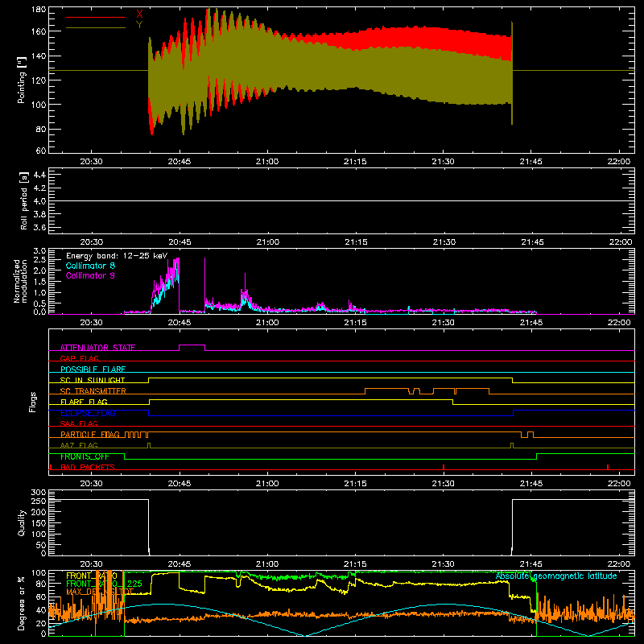Click the 'Degrees or %' y-axis title
Viewport: 644px width, 644px height.
point(22,603)
